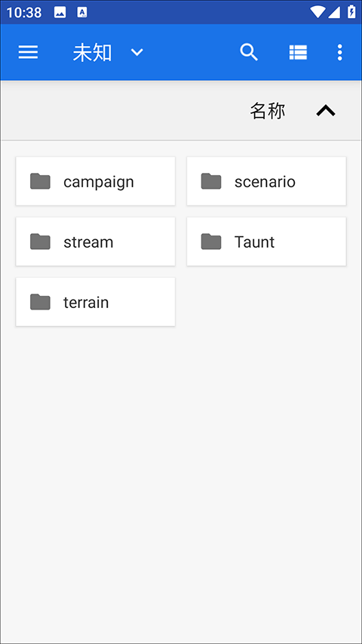Open the terrain folder
The image size is (362, 644).
tap(96, 302)
